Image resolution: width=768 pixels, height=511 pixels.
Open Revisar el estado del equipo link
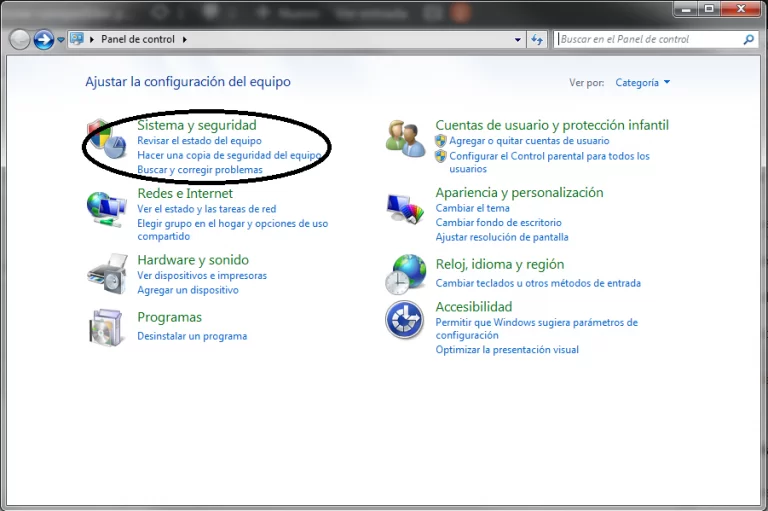click(199, 141)
